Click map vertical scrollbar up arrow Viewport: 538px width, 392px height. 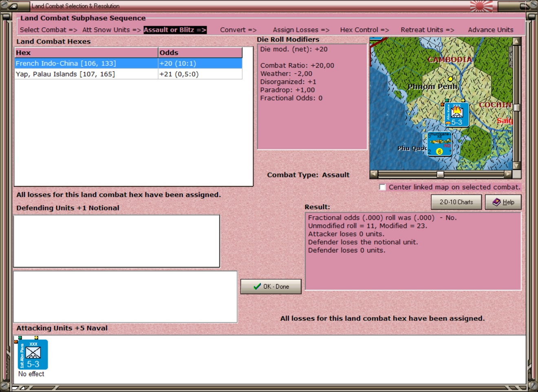[517, 41]
